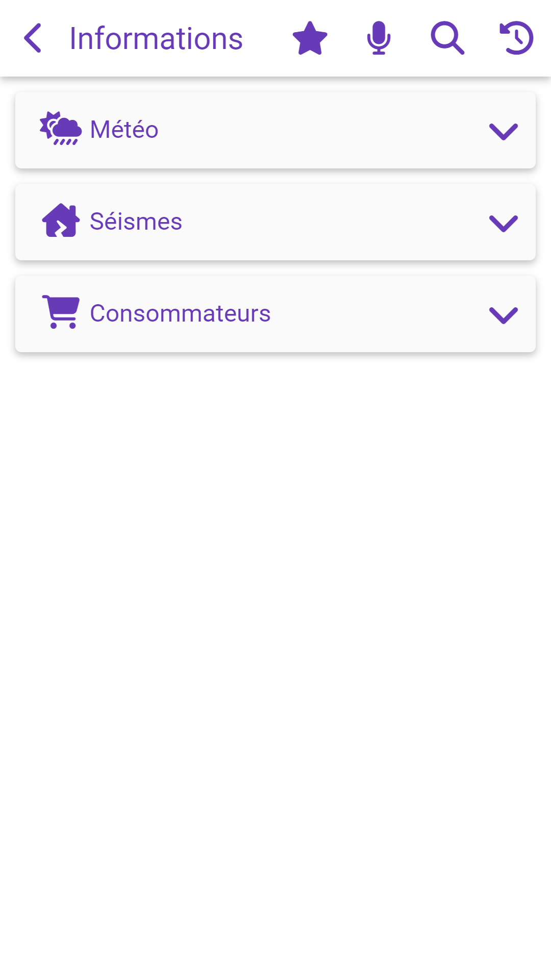Click the Informations page title
Image resolution: width=551 pixels, height=980 pixels.
[156, 39]
